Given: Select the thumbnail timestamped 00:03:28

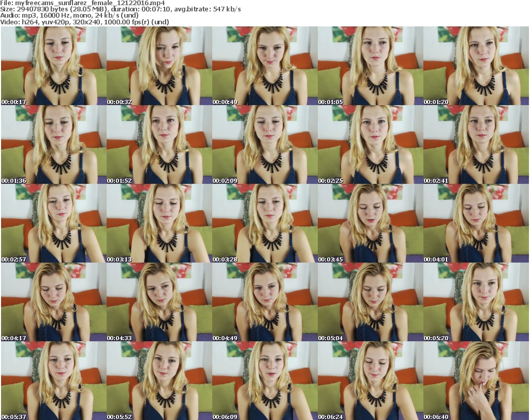Looking at the screenshot, I should [265, 224].
